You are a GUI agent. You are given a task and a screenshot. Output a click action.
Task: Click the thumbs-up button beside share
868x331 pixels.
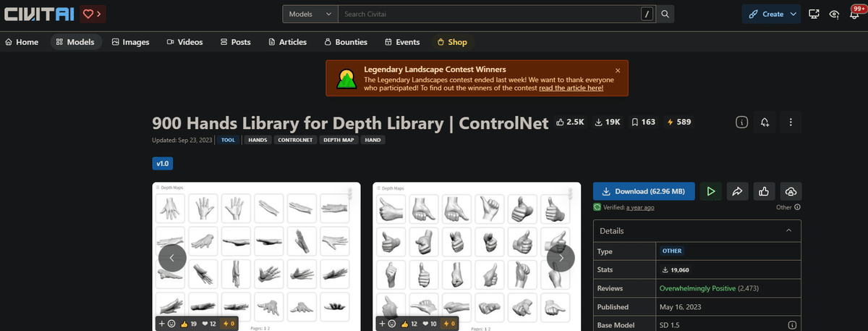click(x=764, y=191)
